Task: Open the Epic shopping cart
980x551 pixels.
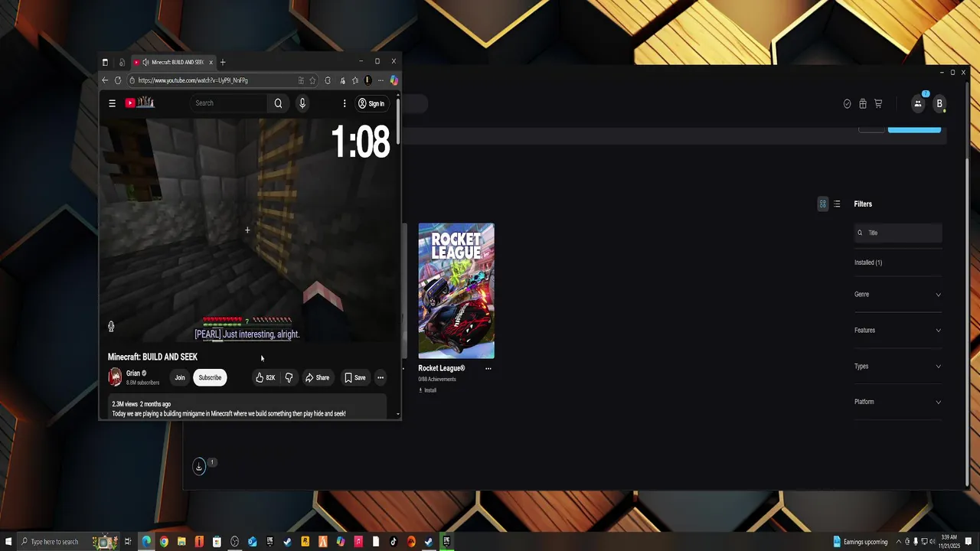Action: (x=878, y=104)
